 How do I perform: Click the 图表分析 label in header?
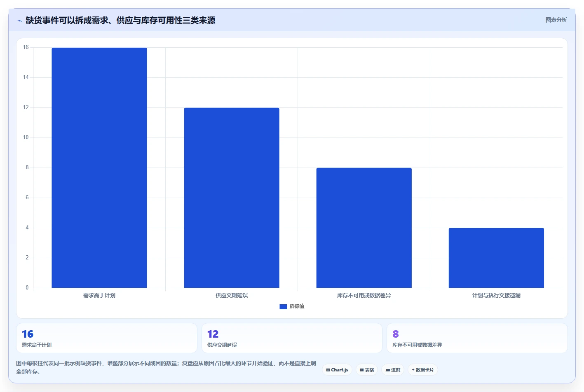pos(556,20)
